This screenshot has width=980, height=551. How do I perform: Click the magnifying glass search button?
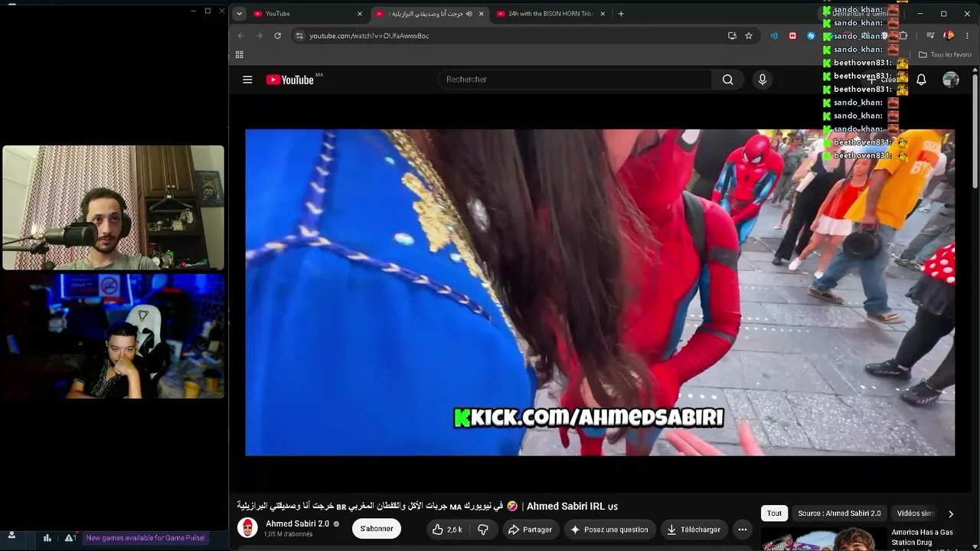pyautogui.click(x=727, y=80)
